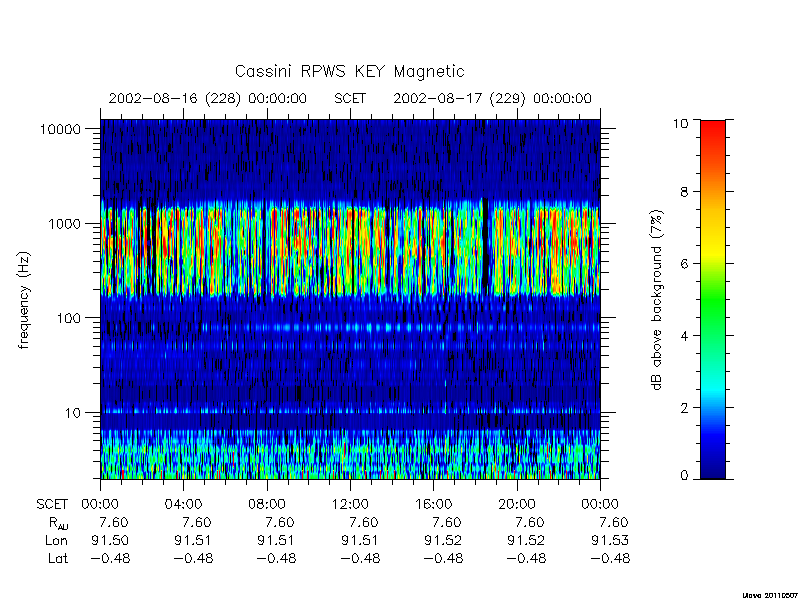Click the Lon value 91.53

click(610, 540)
